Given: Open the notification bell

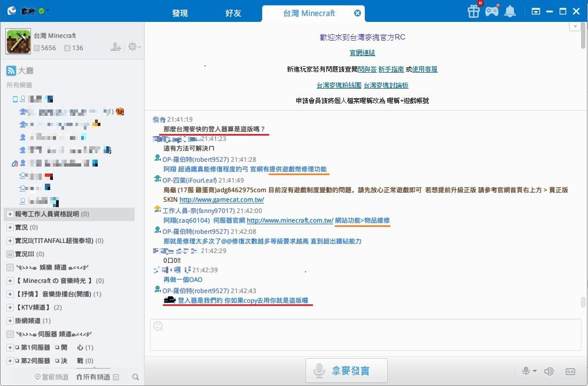Looking at the screenshot, I should tap(511, 11).
